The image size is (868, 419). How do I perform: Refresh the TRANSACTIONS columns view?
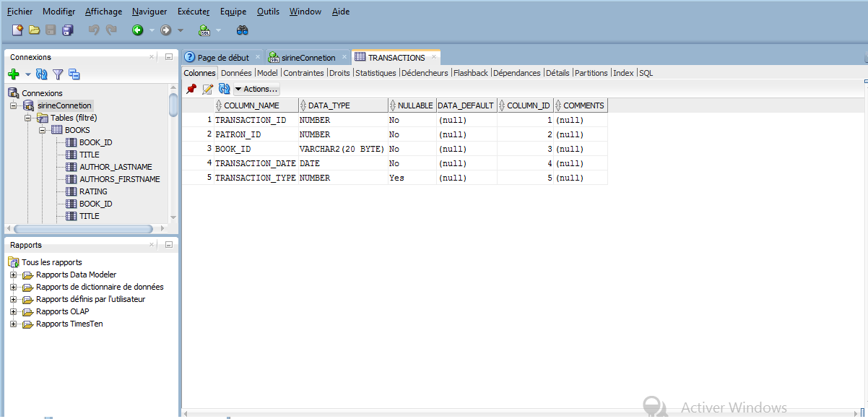[224, 89]
